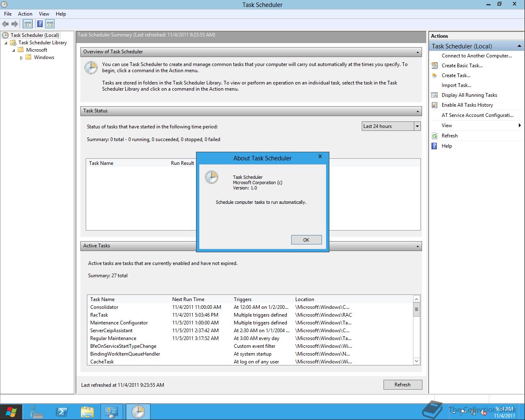
Task: Click the Active Tasks scrollbar thumb
Action: coord(416,310)
